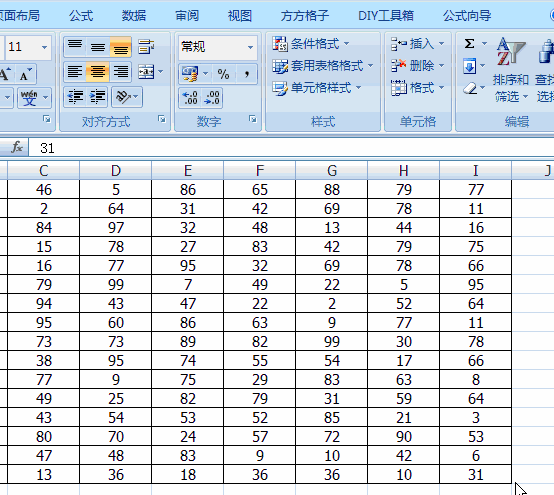Image resolution: width=554 pixels, height=495 pixels.
Task: Open the 常规 number format dropdown
Action: (250, 47)
